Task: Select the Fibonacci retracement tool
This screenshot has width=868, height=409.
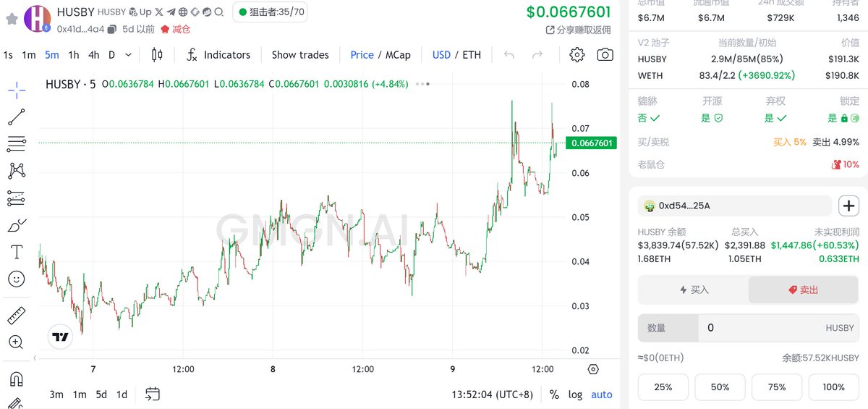Action: (x=16, y=144)
